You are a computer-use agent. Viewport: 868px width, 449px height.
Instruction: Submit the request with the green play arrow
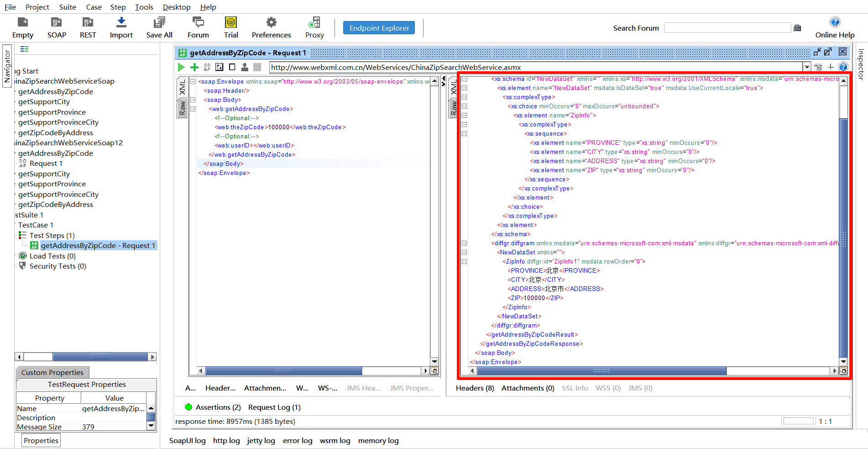[x=181, y=67]
